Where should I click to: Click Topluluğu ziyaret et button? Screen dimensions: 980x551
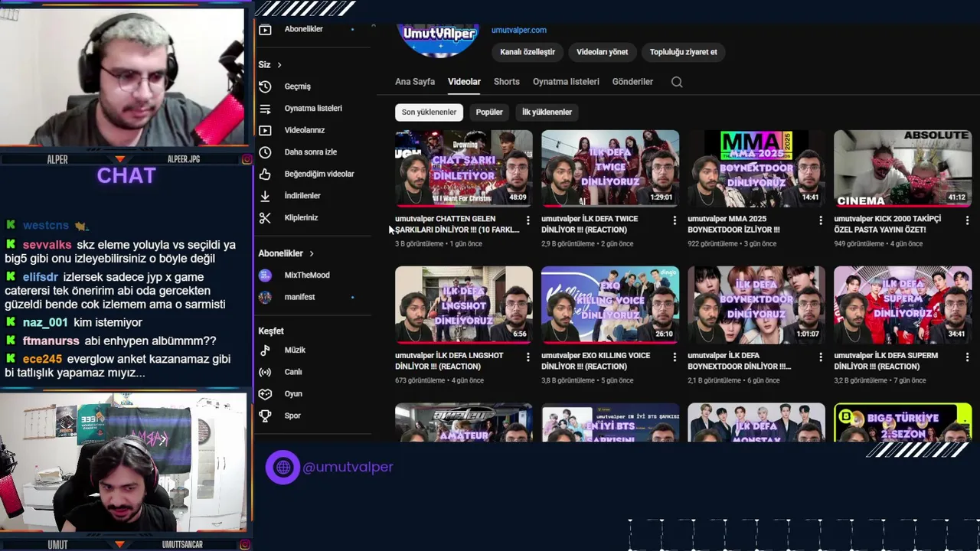pos(684,52)
